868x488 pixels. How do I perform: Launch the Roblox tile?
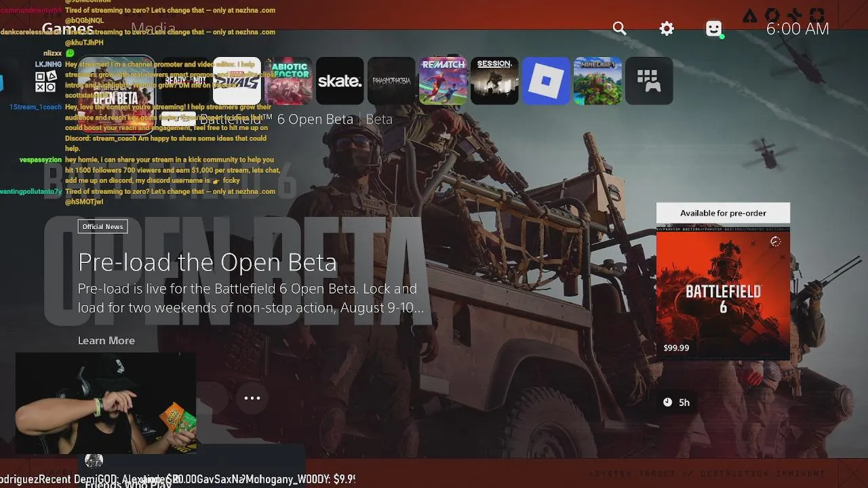546,81
